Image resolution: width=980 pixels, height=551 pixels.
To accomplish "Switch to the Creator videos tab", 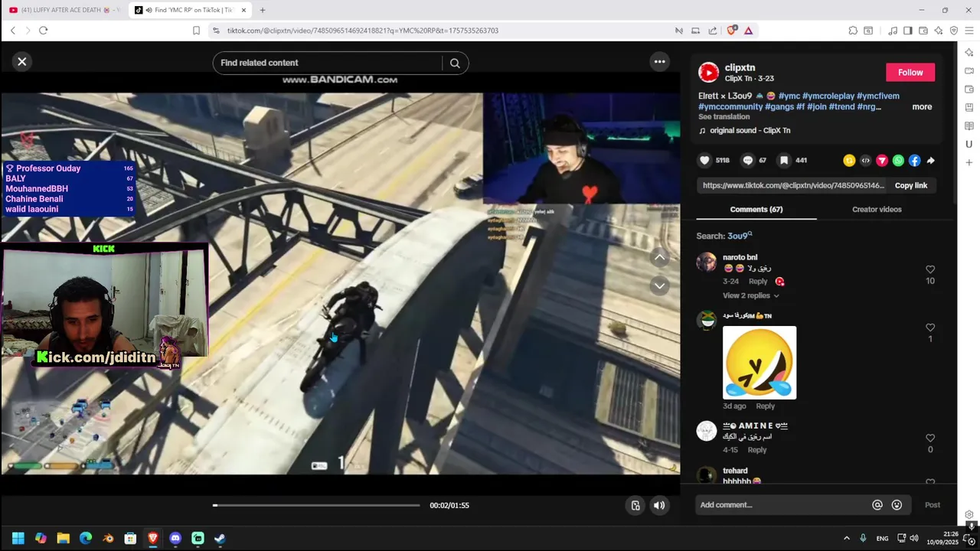I will 877,210.
